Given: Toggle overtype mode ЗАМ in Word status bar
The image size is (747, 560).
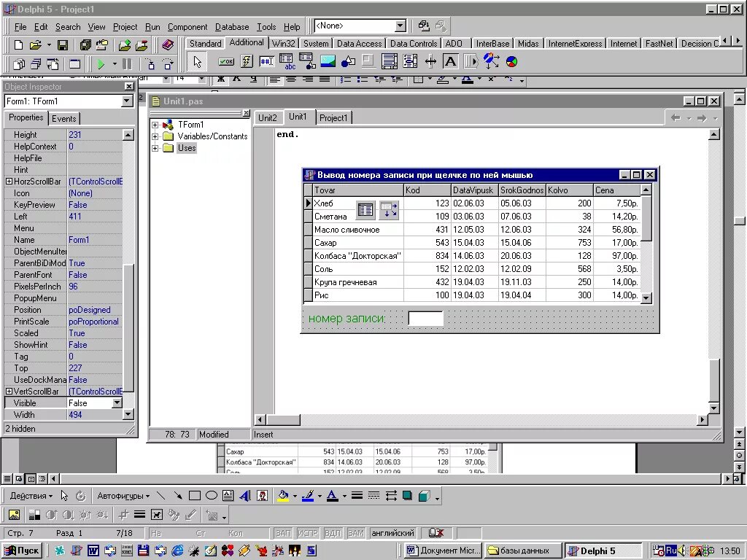Looking at the screenshot, I should coord(356,533).
